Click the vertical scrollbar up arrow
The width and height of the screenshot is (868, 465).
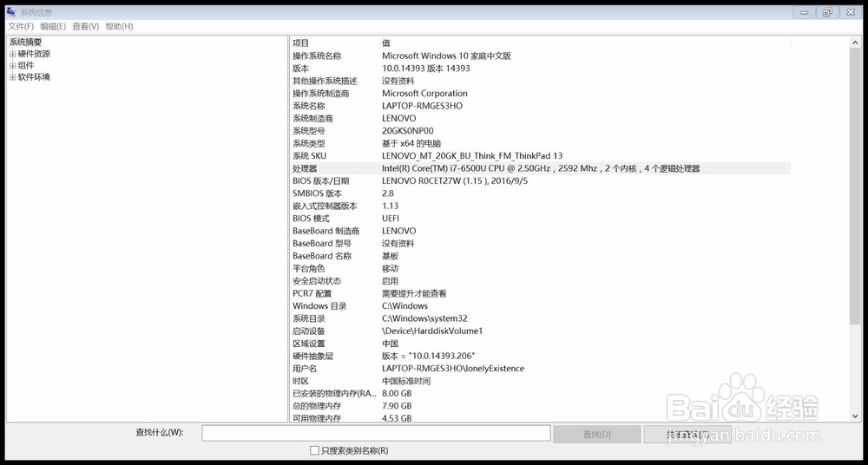pos(855,43)
